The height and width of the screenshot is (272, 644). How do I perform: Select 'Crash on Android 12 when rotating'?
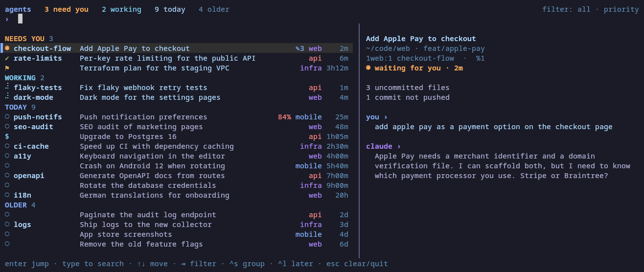[152, 166]
